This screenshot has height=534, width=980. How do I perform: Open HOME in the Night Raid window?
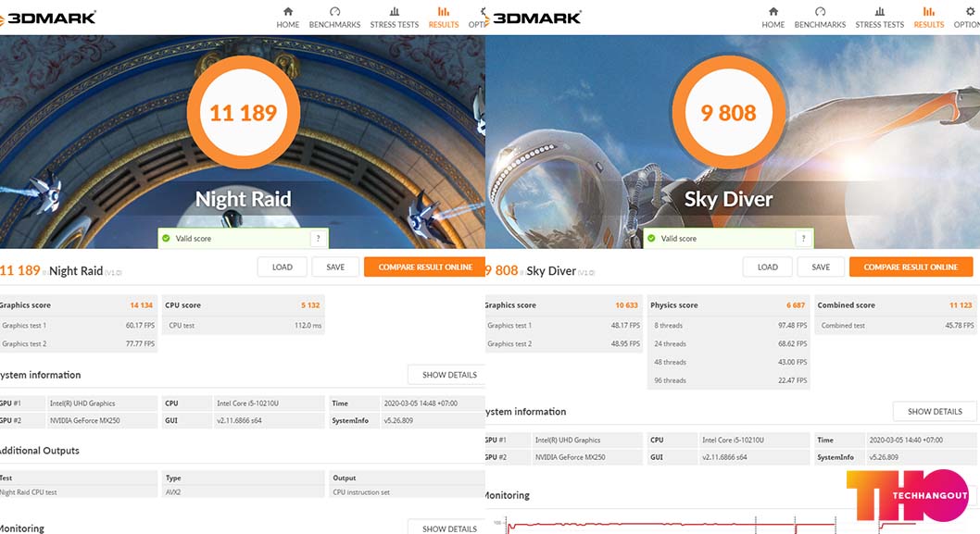click(x=287, y=18)
